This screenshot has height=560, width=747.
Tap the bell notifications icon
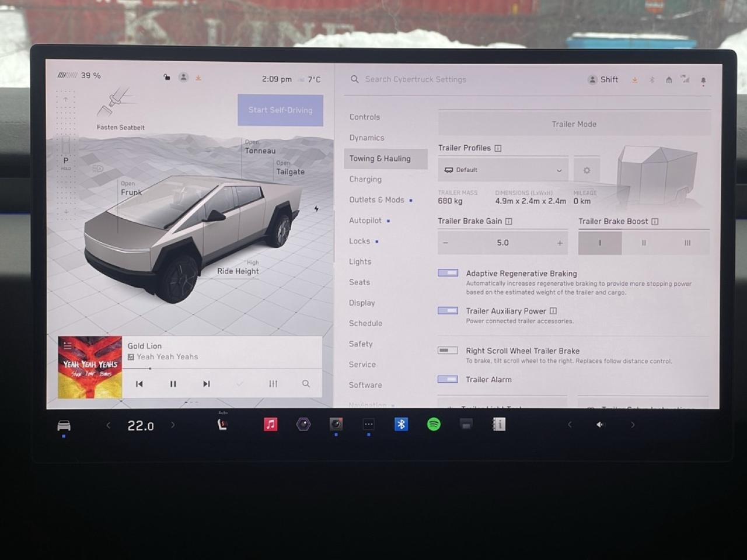(703, 79)
